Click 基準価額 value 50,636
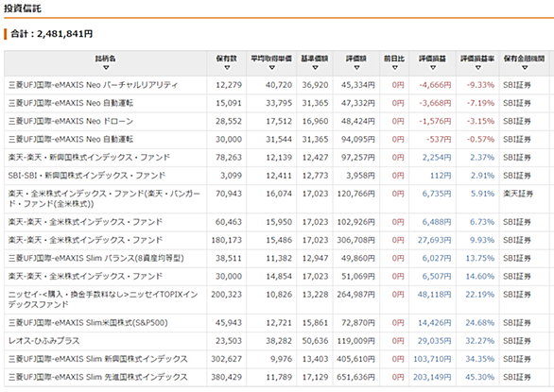 tap(315, 341)
